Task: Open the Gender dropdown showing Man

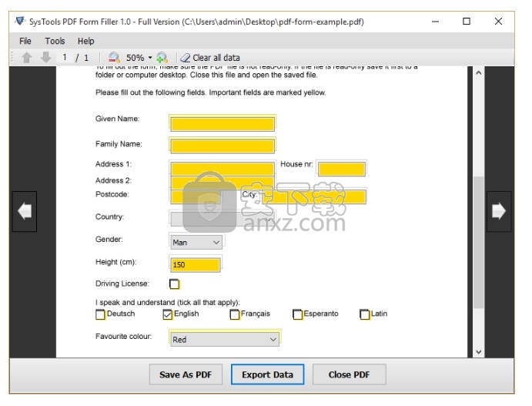Action: click(196, 243)
